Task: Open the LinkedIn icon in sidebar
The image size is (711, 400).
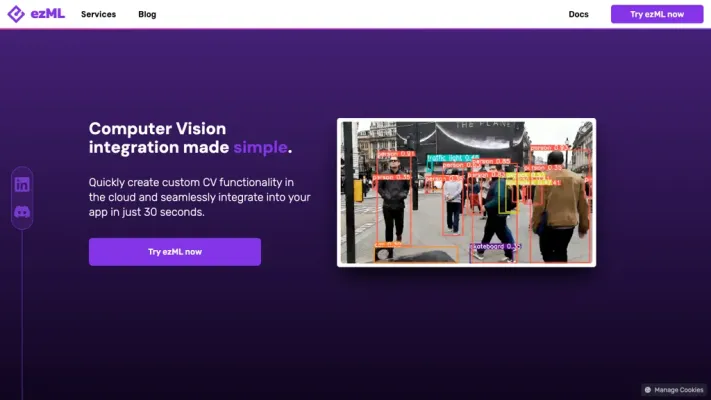Action: (x=22, y=184)
